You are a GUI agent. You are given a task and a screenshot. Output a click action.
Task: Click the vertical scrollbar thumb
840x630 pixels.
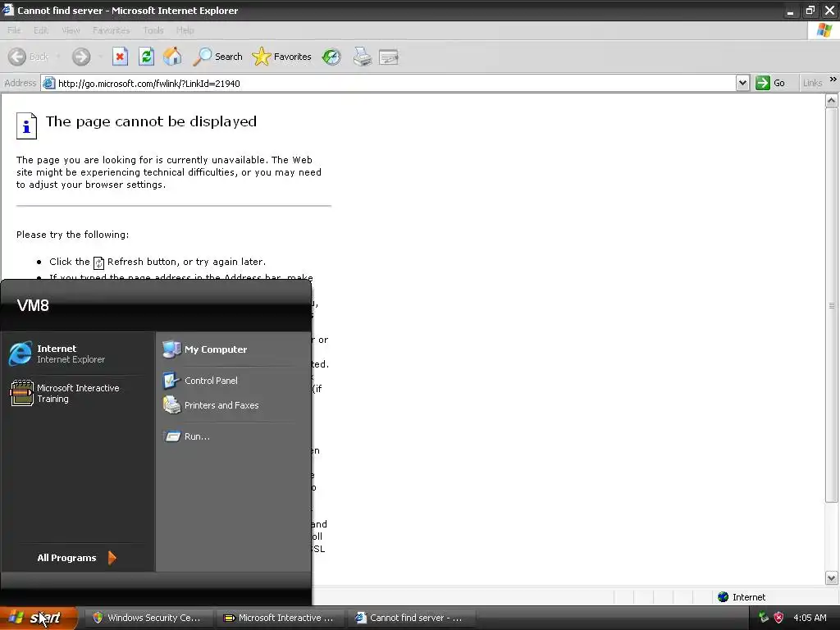pyautogui.click(x=831, y=305)
